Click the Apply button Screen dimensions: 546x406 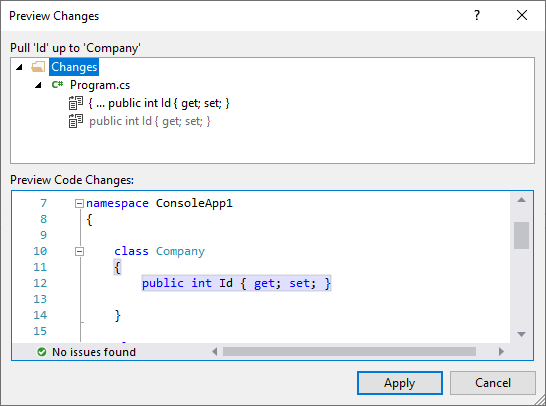click(400, 383)
